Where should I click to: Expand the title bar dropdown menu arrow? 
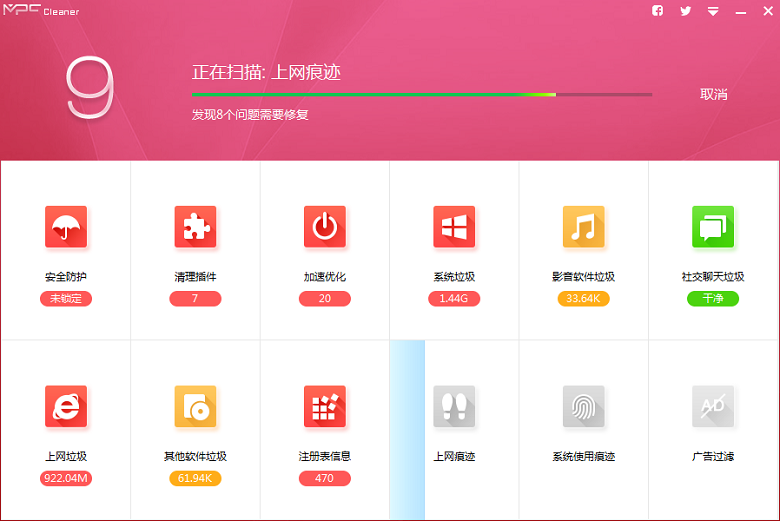tap(713, 12)
